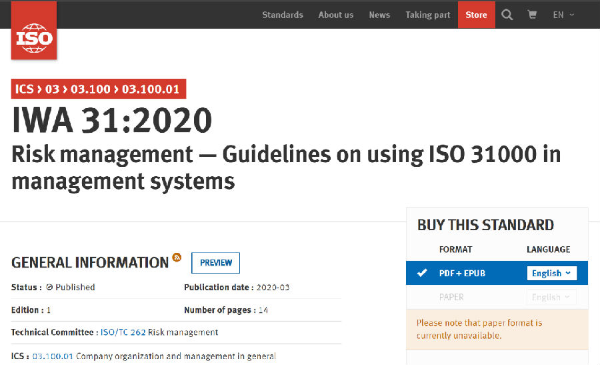Open the ISO/TC 262 committee link
Image resolution: width=600 pixels, height=365 pixels.
(x=123, y=332)
